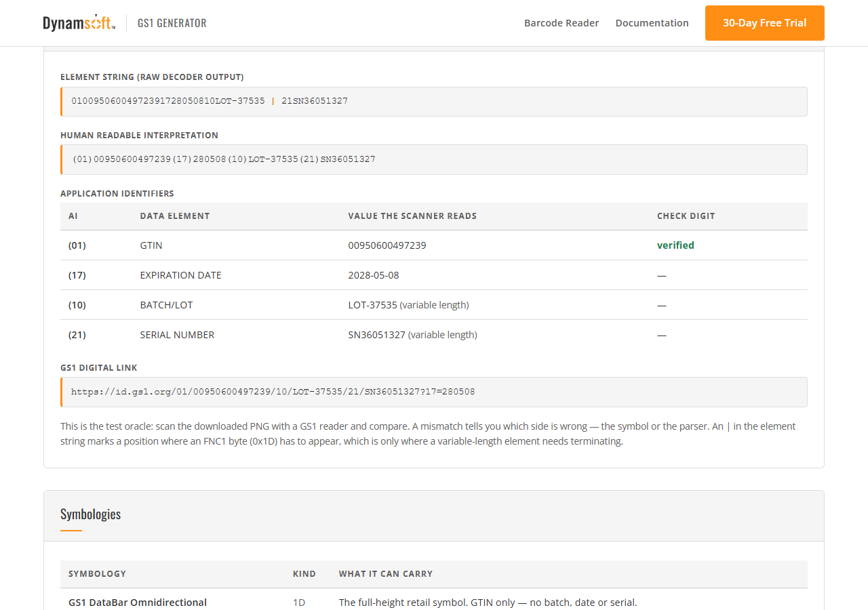This screenshot has height=610, width=868.
Task: Open the Barcode Reader page
Action: tap(561, 23)
